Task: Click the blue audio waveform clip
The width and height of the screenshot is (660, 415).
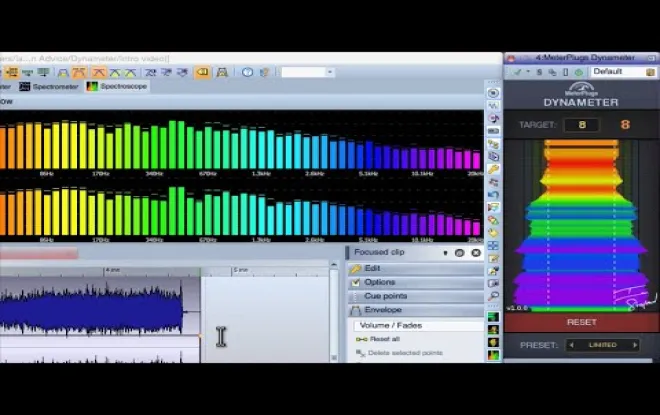Action: (91, 313)
